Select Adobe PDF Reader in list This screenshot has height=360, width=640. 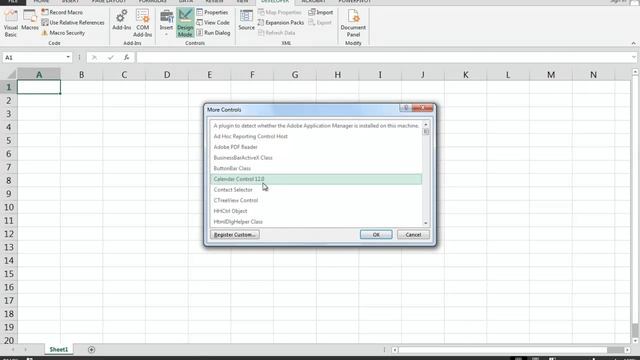pos(316,147)
